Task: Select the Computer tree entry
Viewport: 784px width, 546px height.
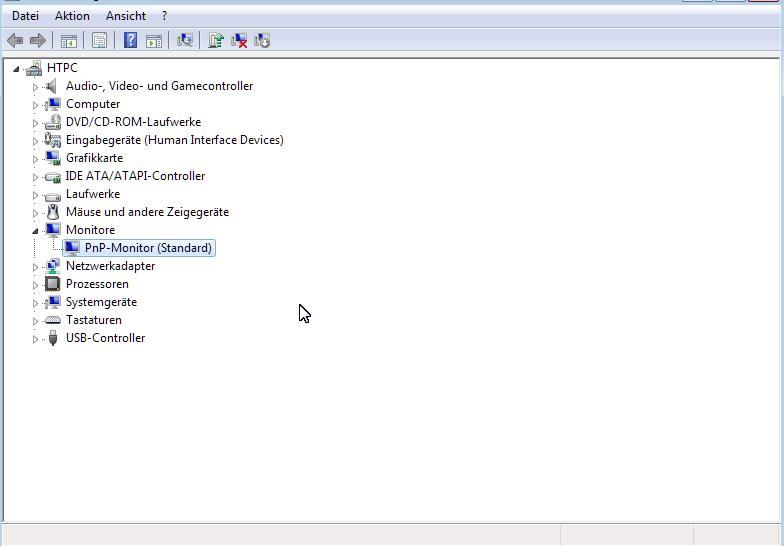Action: [93, 104]
